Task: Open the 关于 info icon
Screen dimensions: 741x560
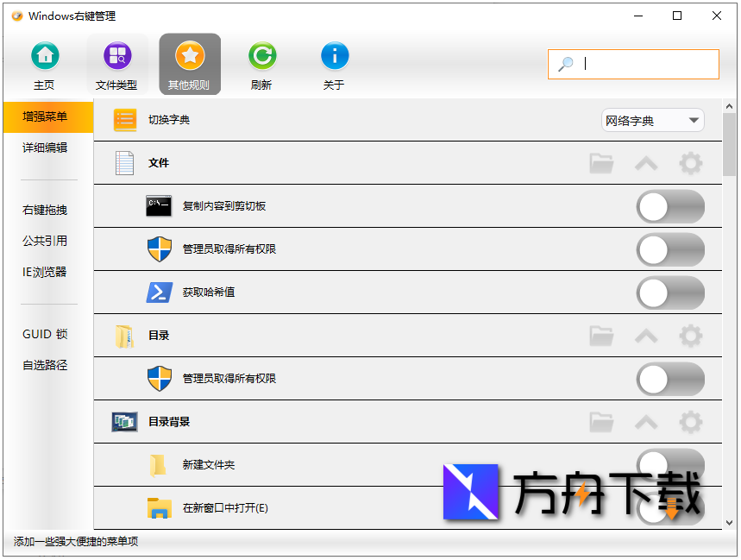Action: 335,61
